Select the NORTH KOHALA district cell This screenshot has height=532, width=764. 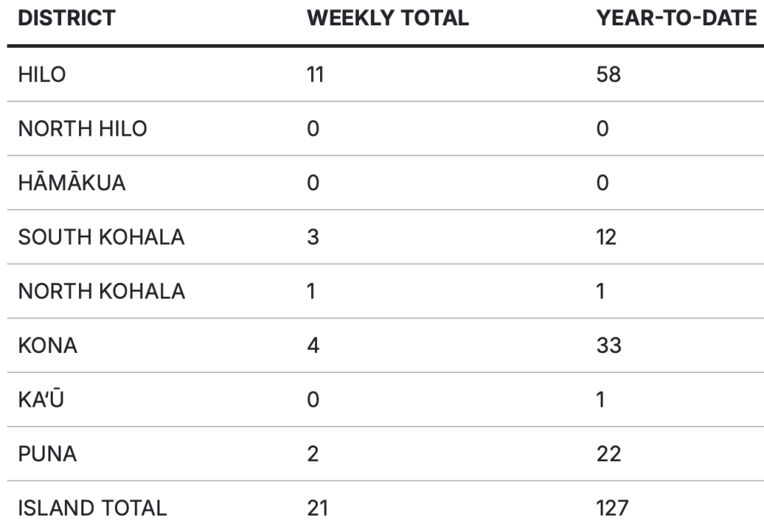tap(101, 292)
